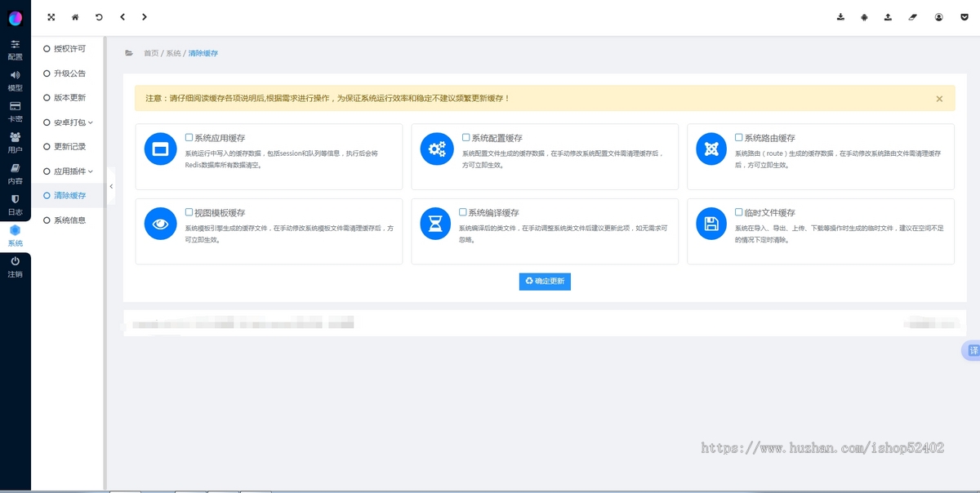Navigate forward with the right chevron icon
The image size is (980, 493).
(x=145, y=17)
